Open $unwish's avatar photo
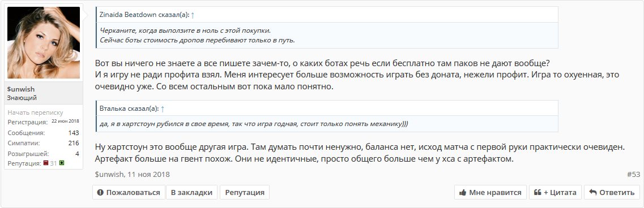The width and height of the screenshot is (644, 208). [44, 42]
